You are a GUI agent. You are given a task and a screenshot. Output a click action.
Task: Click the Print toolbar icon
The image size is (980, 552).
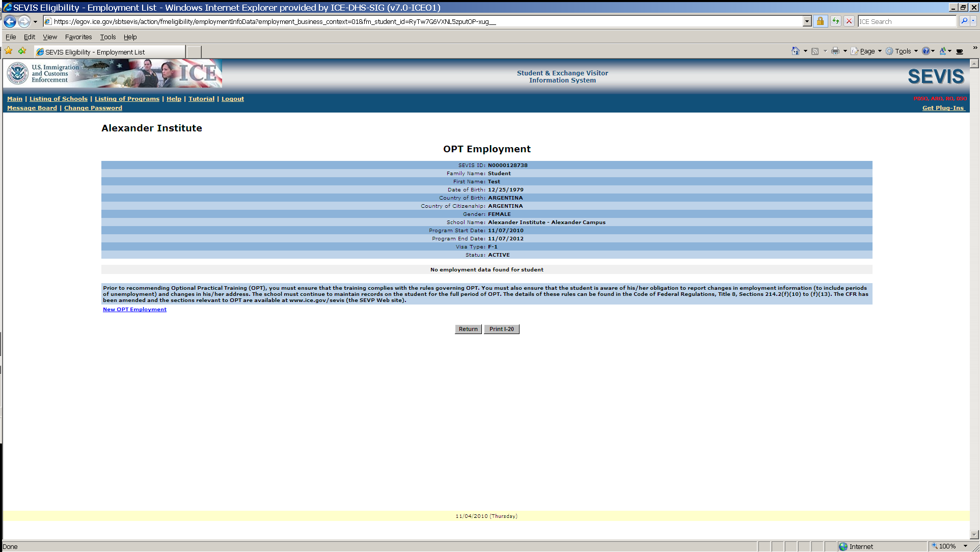[x=835, y=51]
